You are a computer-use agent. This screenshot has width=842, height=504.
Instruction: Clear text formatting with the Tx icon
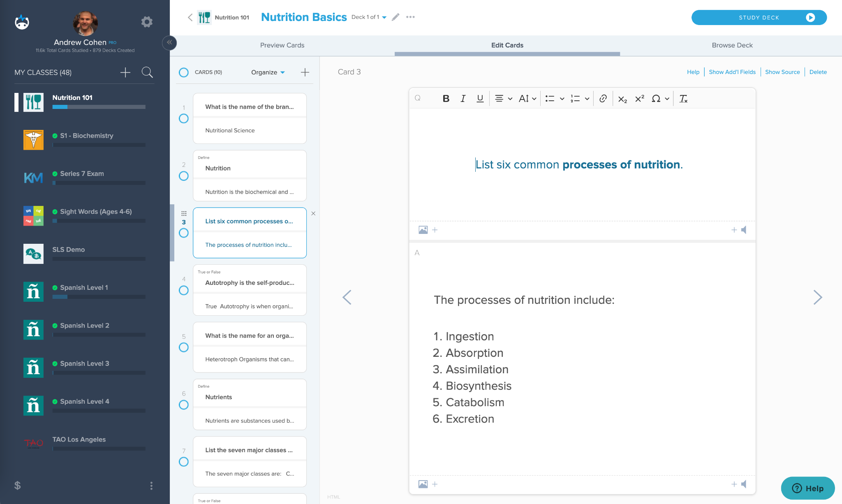[683, 99]
